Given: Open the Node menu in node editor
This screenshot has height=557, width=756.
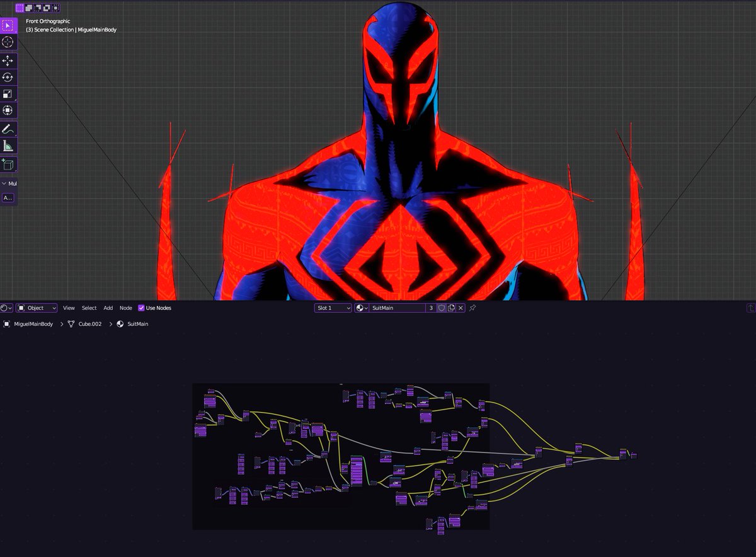Looking at the screenshot, I should 126,308.
